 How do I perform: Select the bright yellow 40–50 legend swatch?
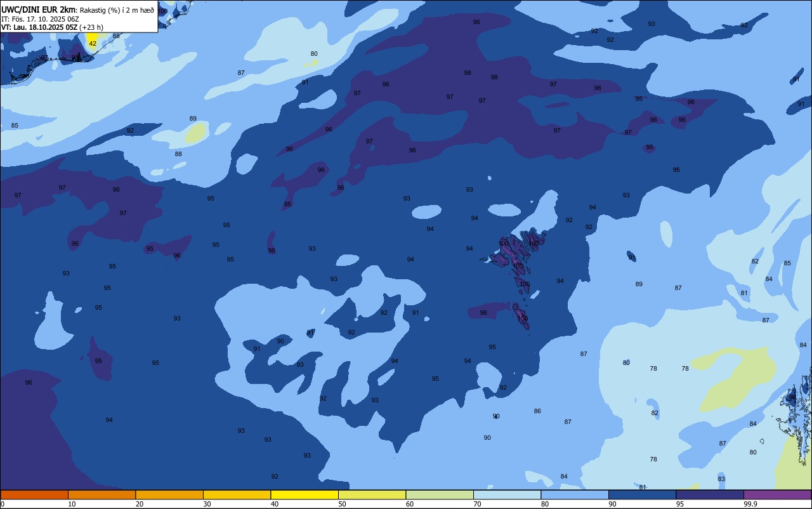304,494
